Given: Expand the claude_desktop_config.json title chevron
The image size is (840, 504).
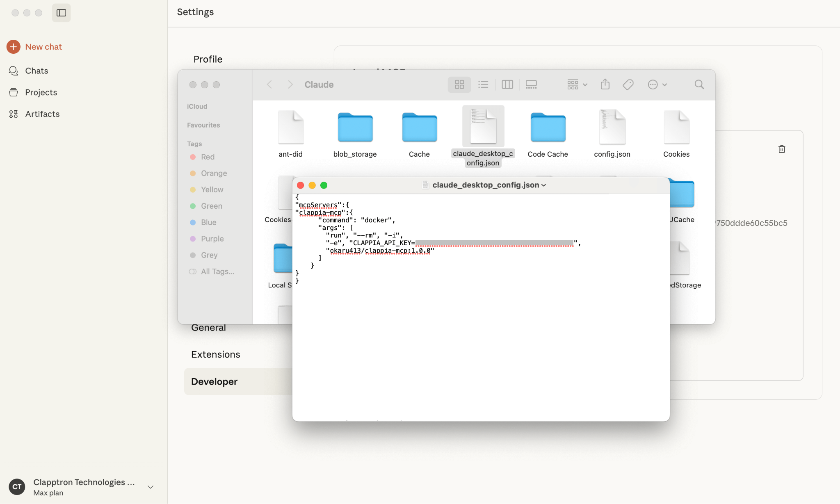Looking at the screenshot, I should click(x=544, y=185).
